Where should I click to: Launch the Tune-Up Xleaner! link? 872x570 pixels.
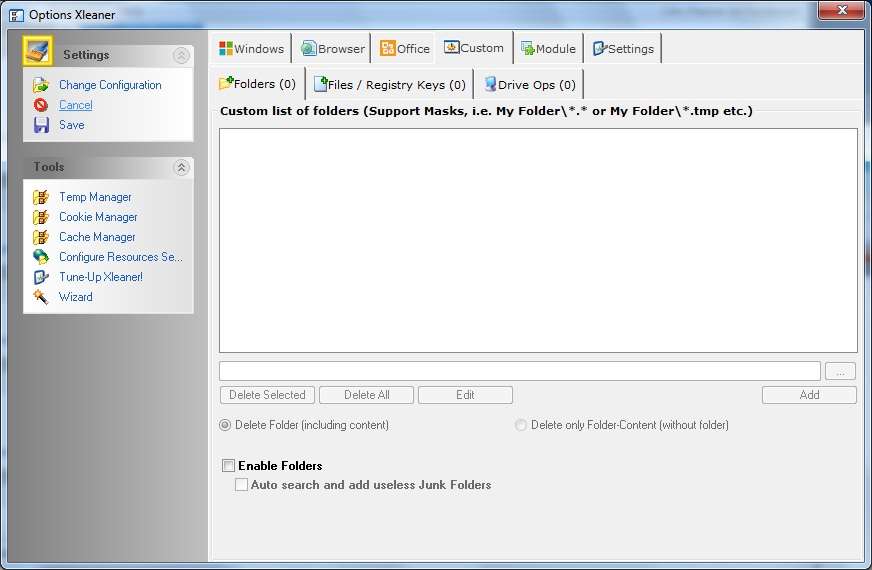coord(101,277)
